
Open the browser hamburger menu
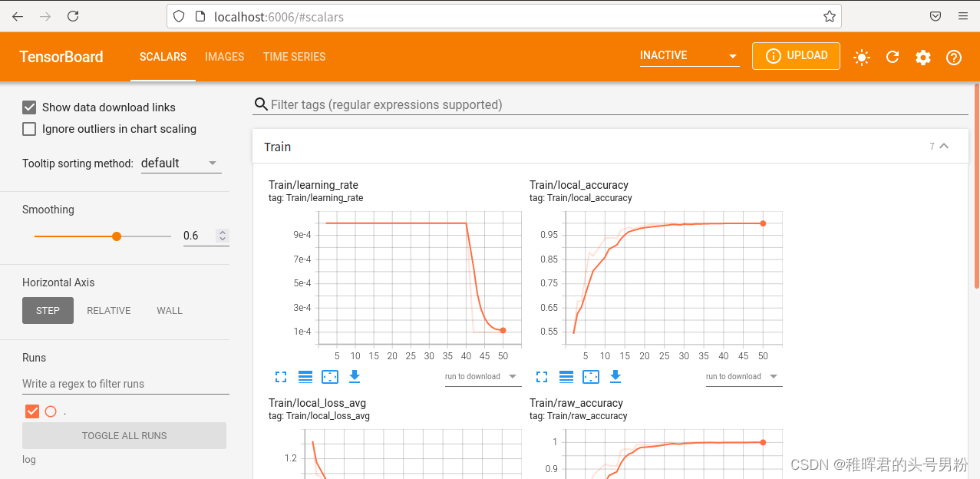pyautogui.click(x=963, y=16)
